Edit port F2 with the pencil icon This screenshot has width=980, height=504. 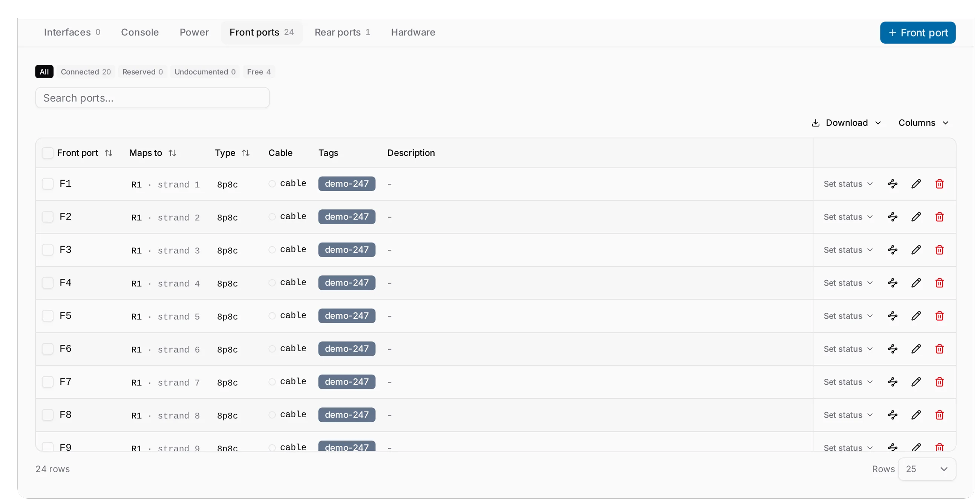pyautogui.click(x=916, y=217)
